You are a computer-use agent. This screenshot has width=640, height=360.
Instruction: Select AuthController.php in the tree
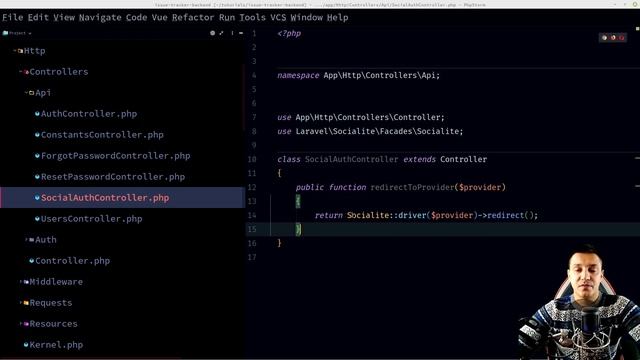point(89,114)
